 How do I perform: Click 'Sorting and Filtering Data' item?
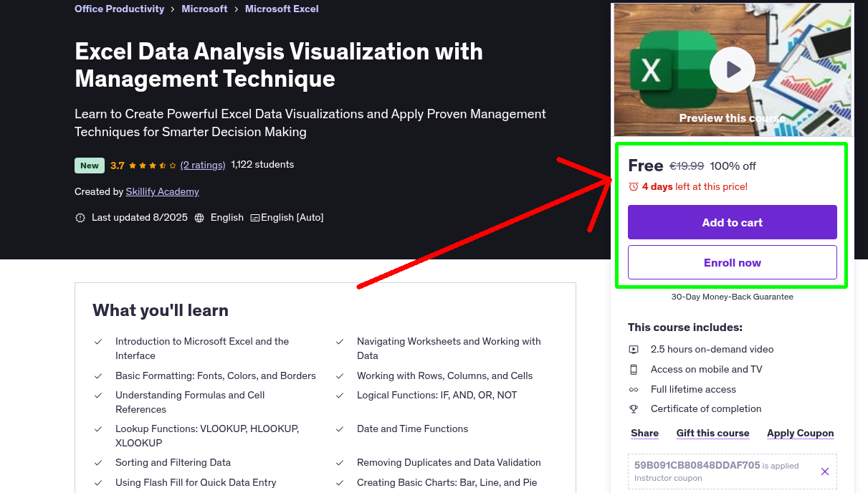(173, 463)
